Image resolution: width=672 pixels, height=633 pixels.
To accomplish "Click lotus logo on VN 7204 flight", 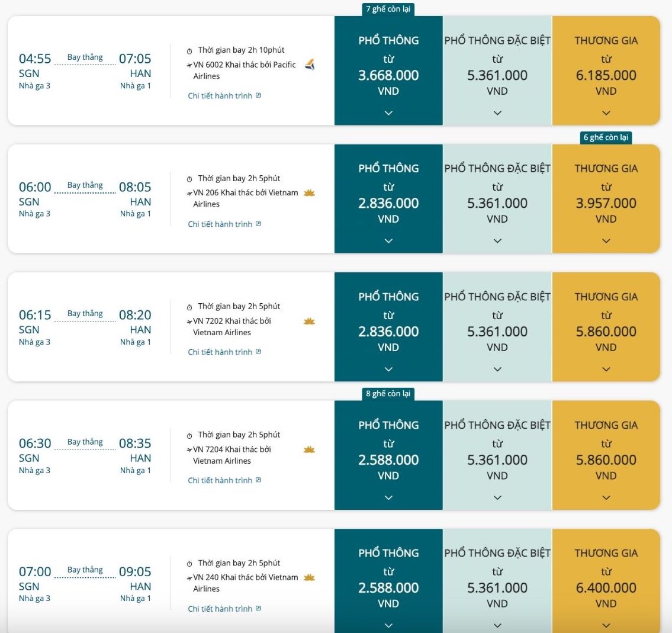I will point(309,449).
